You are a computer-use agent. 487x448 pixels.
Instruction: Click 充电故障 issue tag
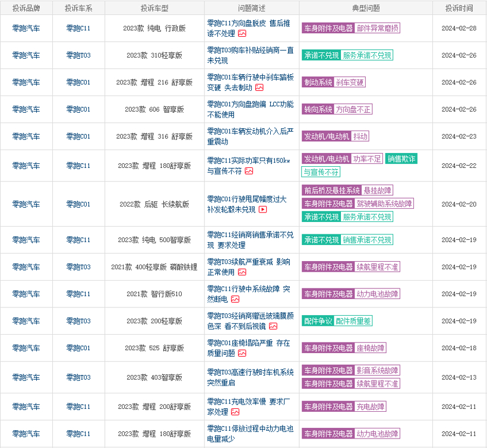point(371,406)
